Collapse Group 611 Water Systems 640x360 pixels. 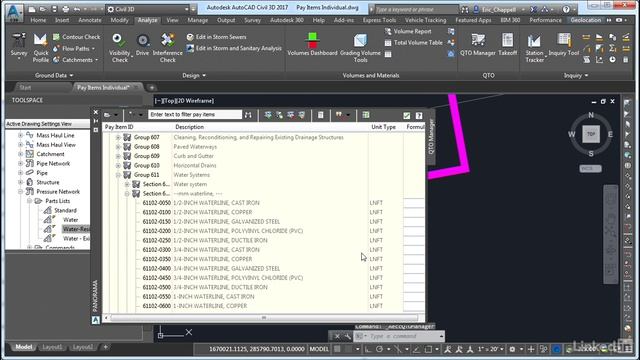118,175
